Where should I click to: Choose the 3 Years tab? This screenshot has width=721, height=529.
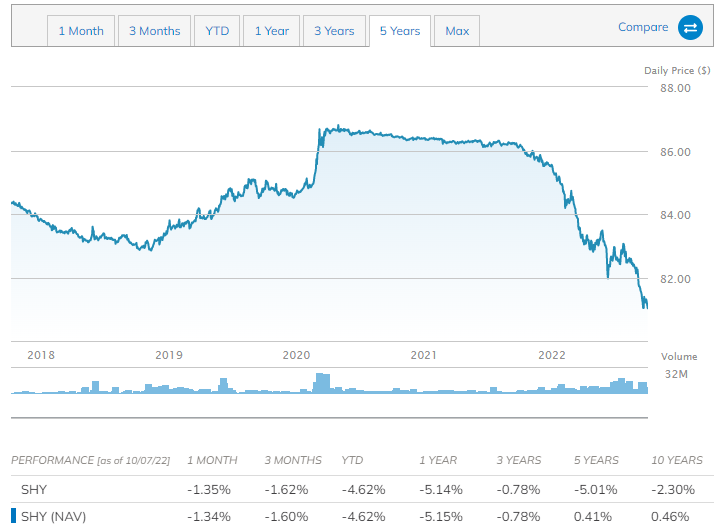pos(334,31)
